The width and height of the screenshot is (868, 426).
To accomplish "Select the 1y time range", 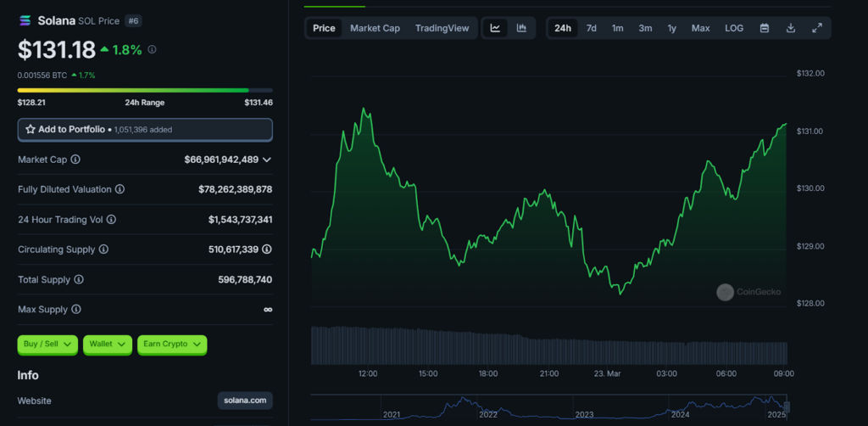I will coord(671,28).
